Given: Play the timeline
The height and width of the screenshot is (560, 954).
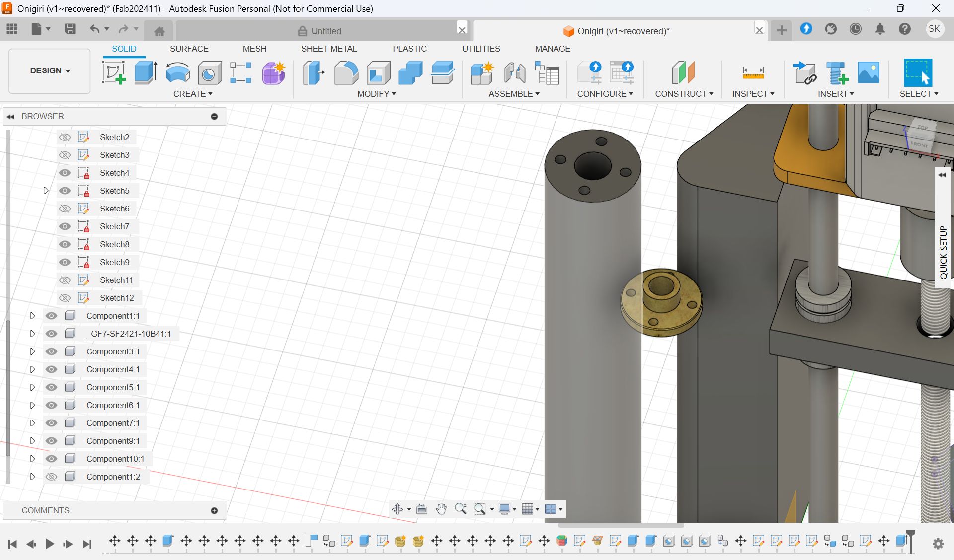Looking at the screenshot, I should coord(50,544).
